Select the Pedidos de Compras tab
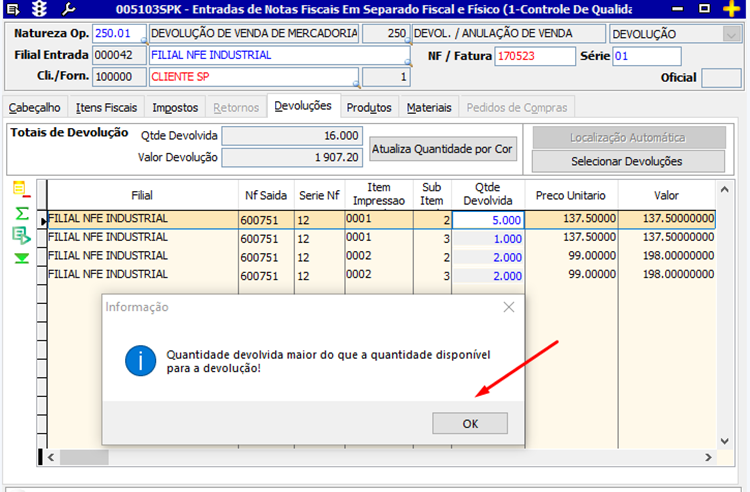Image resolution: width=750 pixels, height=492 pixels. (517, 108)
